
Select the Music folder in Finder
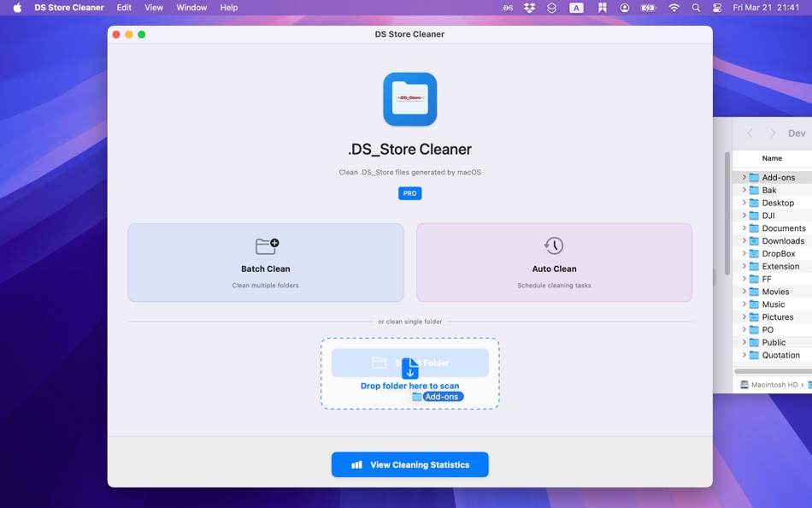[773, 304]
